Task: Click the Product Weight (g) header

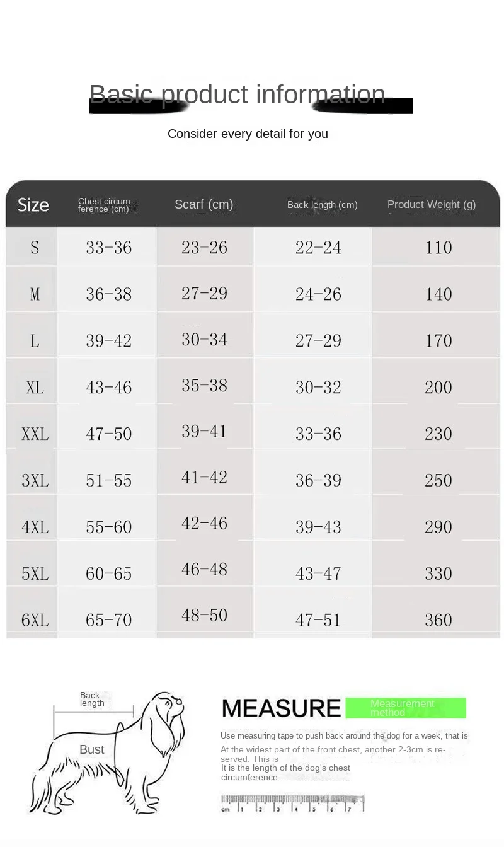Action: 432,204
